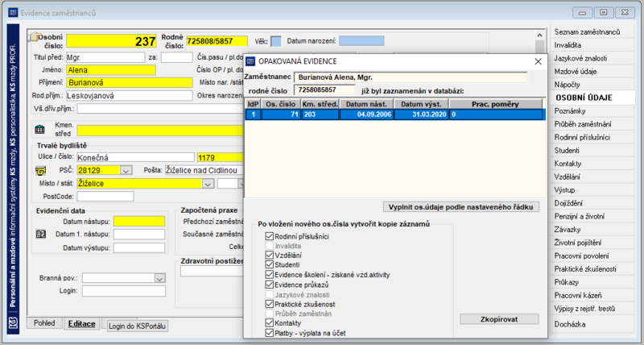Click the Rod.příjm. field with Leskovjanová
644x345 pixels.
130,96
